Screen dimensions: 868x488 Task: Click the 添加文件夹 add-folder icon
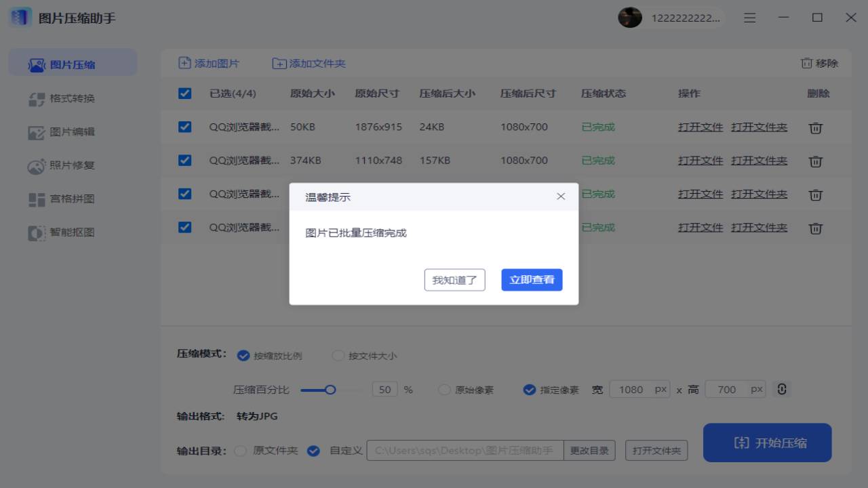tap(279, 62)
